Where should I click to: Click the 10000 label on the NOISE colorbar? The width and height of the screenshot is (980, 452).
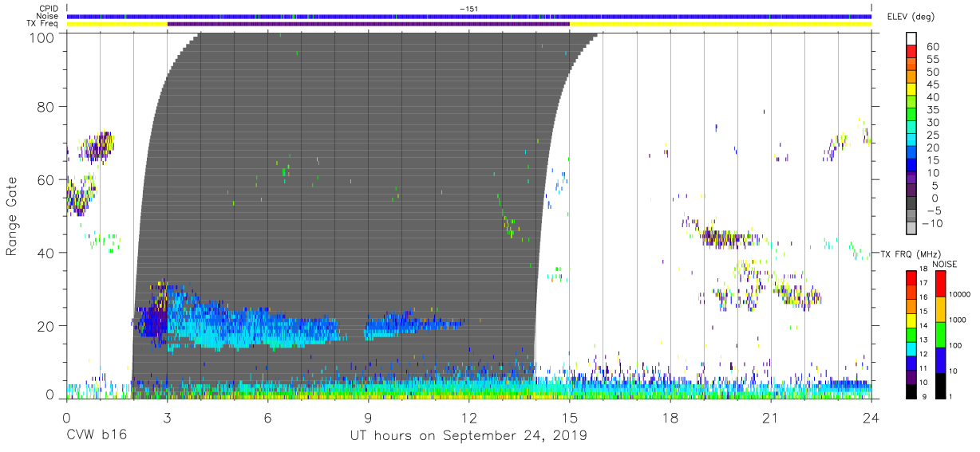[x=958, y=295]
